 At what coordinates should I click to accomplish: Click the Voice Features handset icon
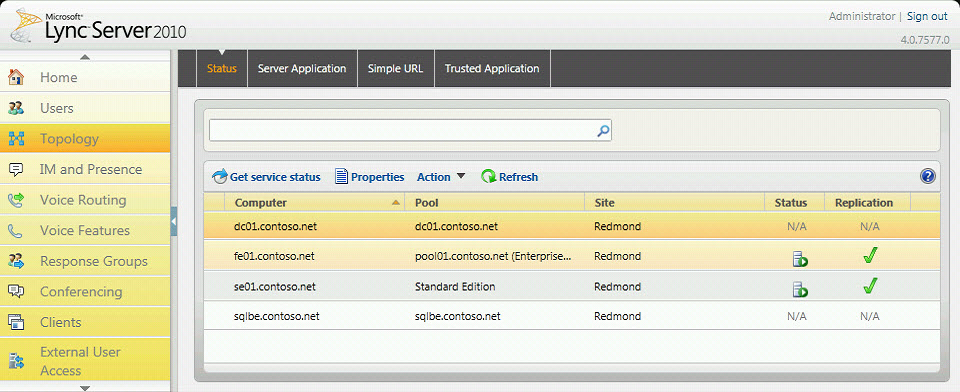[16, 230]
